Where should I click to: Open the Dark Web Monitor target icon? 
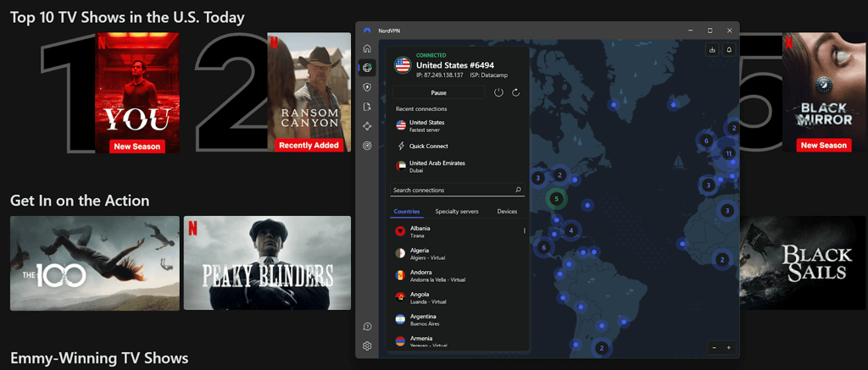366,146
